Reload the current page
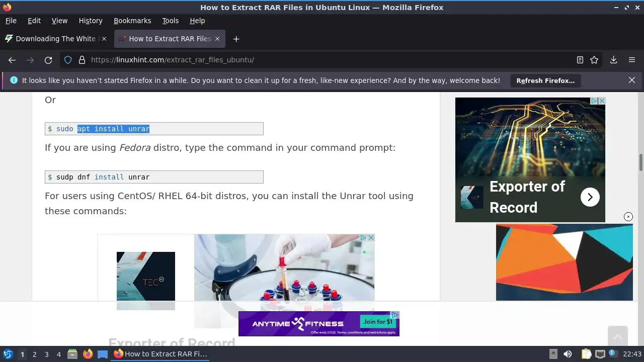 point(48,60)
